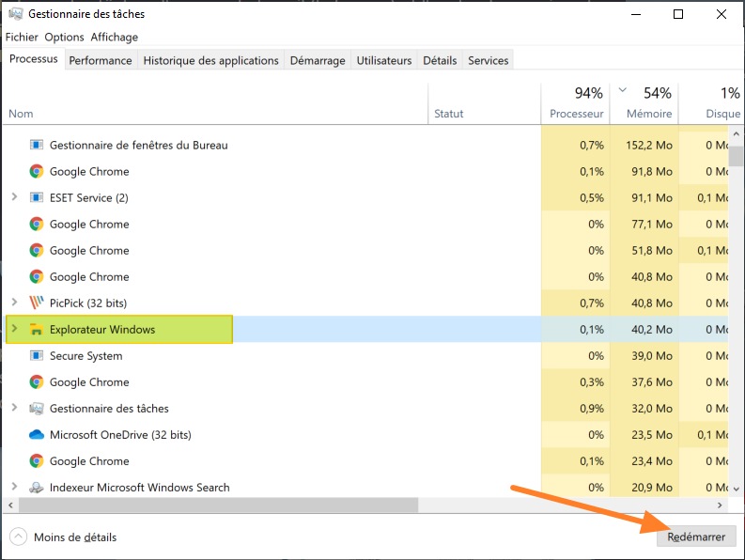
Task: Expand the PicPick (32 bits) process
Action: coord(14,303)
